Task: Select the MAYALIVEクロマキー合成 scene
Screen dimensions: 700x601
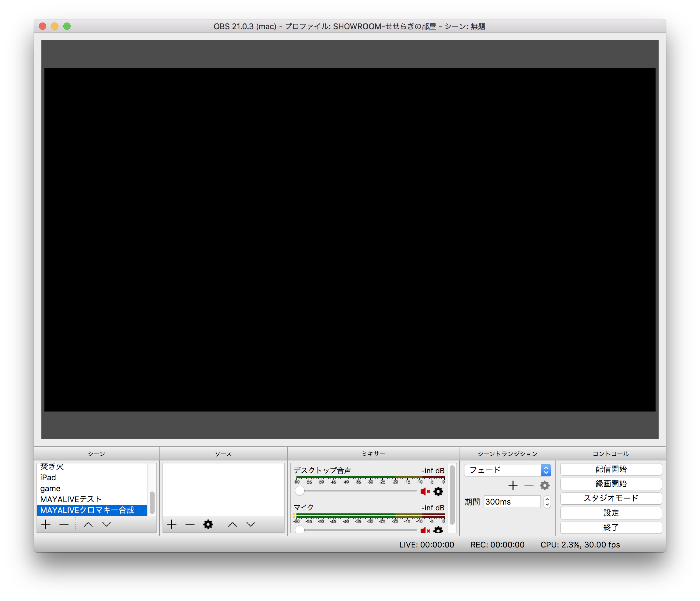Action: coord(92,510)
